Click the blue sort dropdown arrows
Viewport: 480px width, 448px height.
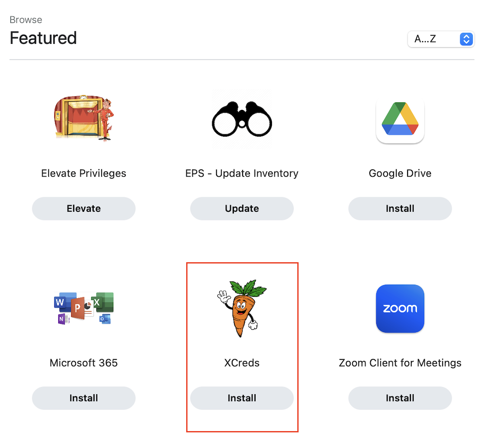coord(466,39)
